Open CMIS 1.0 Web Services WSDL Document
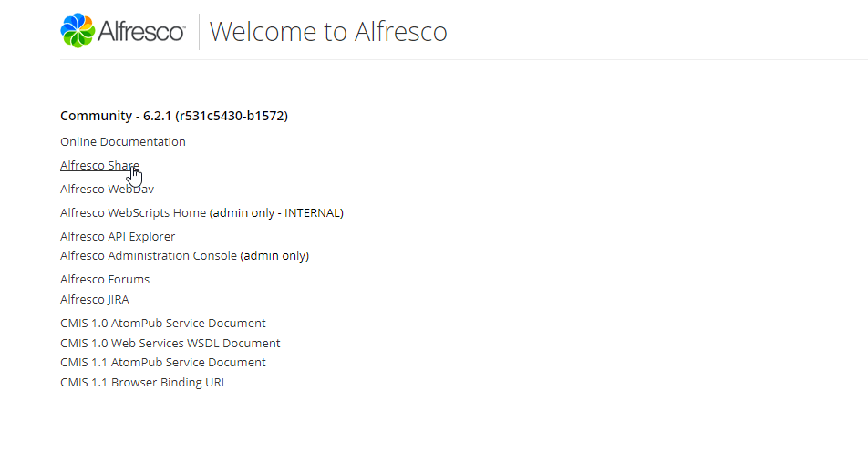This screenshot has width=868, height=453. (170, 343)
